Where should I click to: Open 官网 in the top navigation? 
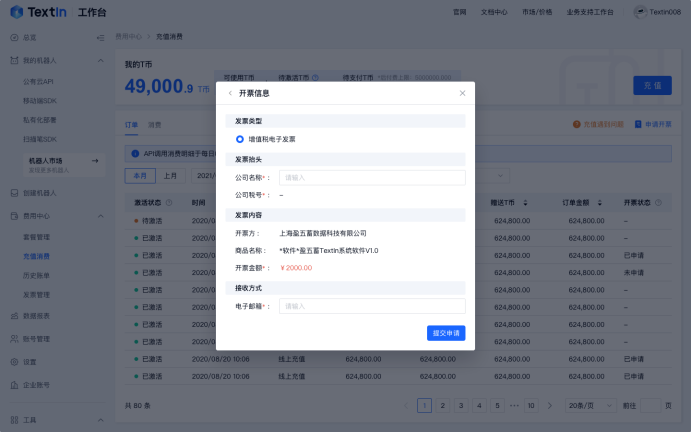(x=459, y=12)
